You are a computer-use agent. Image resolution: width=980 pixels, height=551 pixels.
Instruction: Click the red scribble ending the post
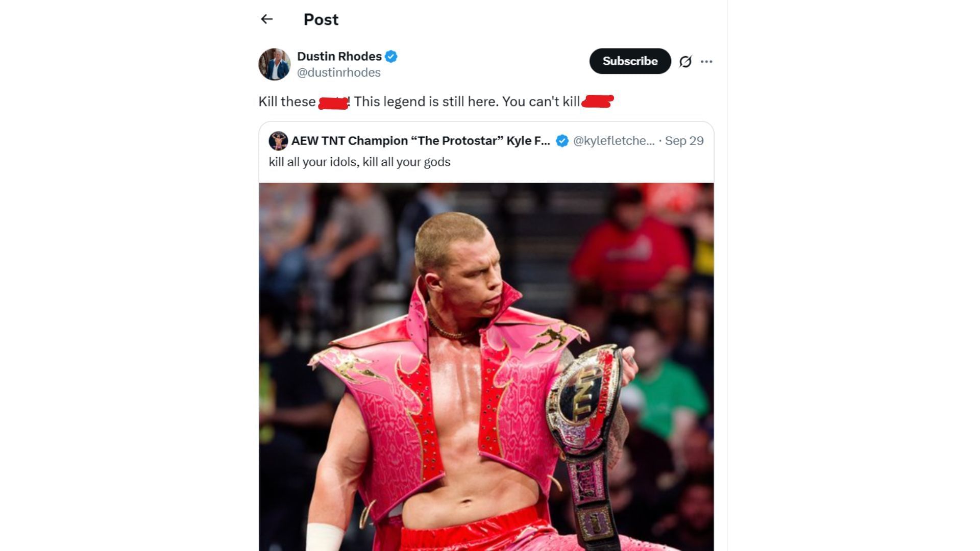pos(597,102)
